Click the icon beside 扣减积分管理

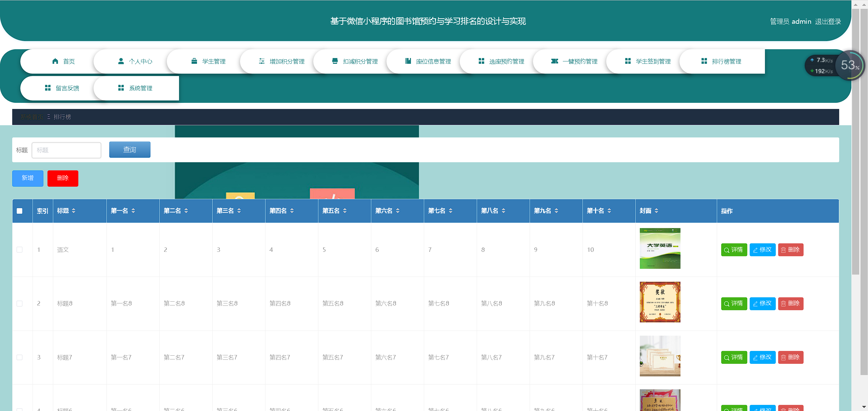click(335, 61)
